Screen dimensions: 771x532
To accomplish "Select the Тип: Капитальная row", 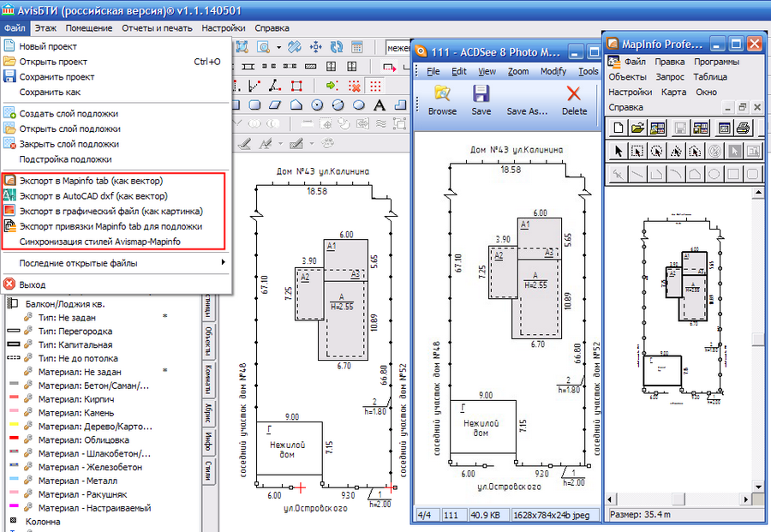I will pyautogui.click(x=100, y=344).
